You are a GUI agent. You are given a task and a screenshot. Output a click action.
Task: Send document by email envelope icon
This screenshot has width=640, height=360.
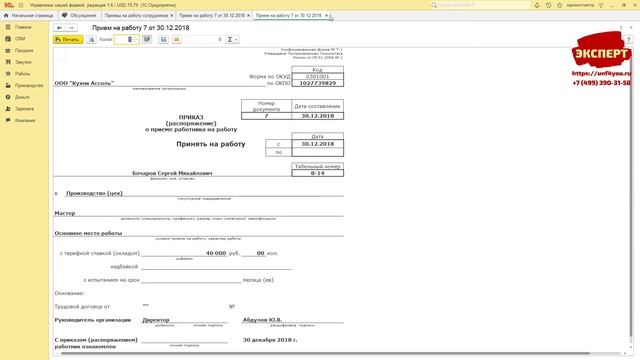(x=176, y=40)
